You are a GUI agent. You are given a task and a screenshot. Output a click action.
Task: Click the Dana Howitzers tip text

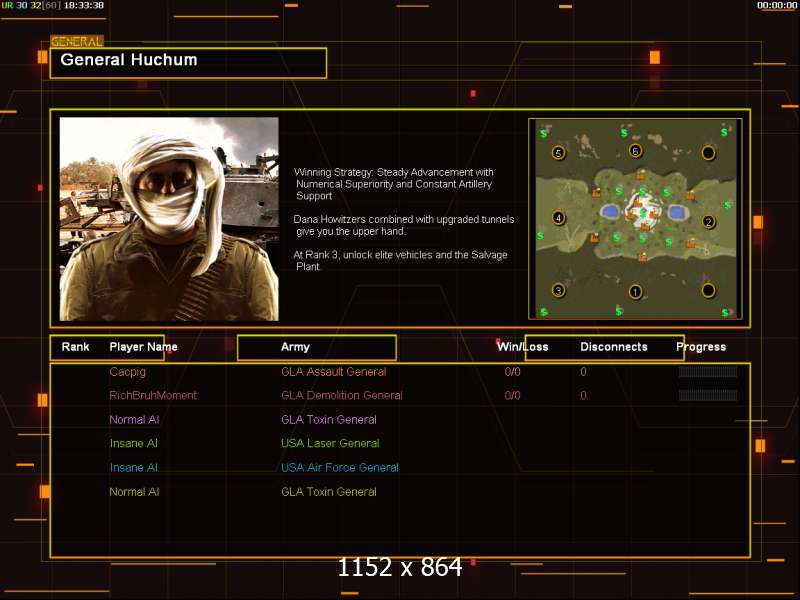tap(404, 225)
